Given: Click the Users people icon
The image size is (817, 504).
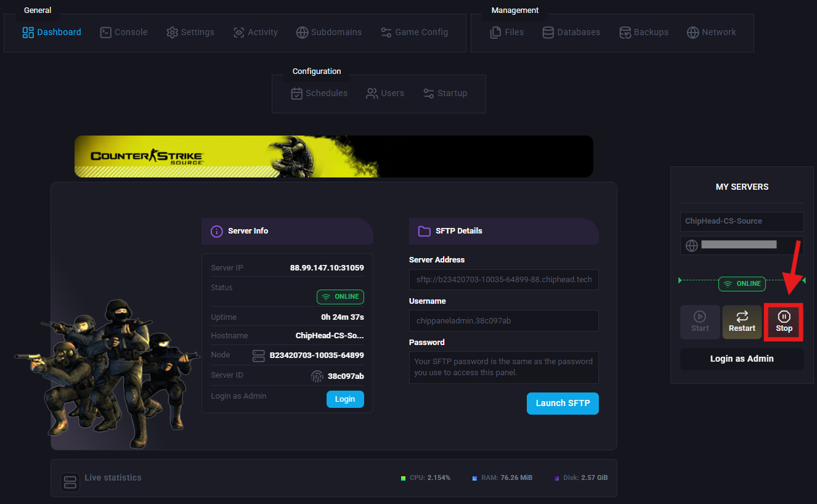Looking at the screenshot, I should point(372,94).
